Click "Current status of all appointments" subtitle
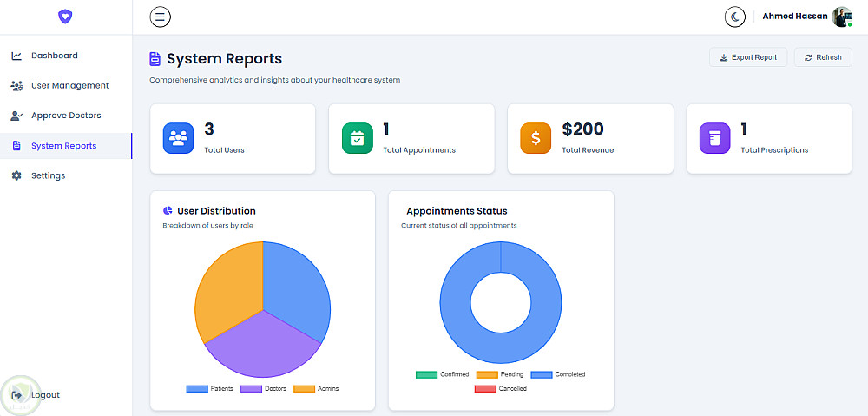Viewport: 868px width, 416px height. (459, 226)
